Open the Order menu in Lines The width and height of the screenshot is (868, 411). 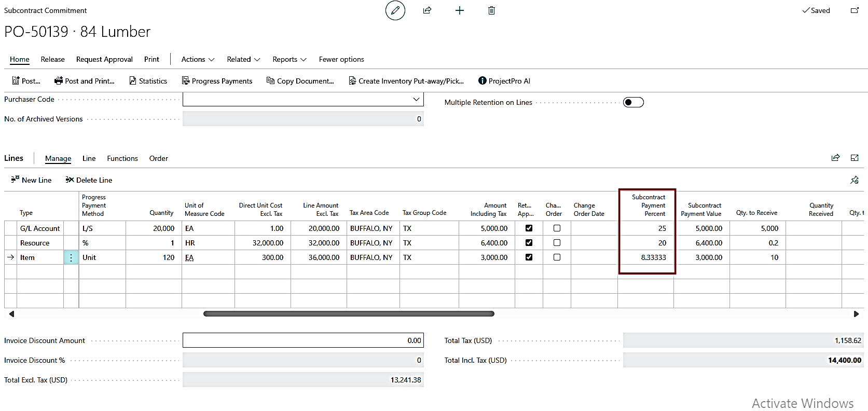[x=159, y=158]
